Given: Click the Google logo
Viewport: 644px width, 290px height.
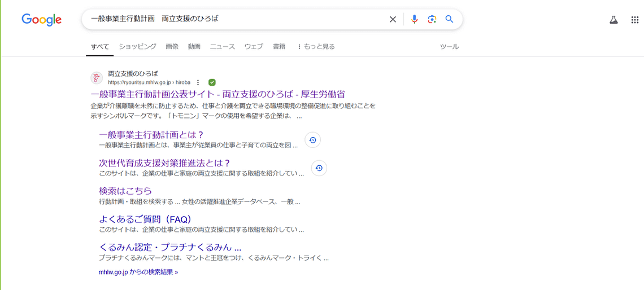Looking at the screenshot, I should coord(41,20).
